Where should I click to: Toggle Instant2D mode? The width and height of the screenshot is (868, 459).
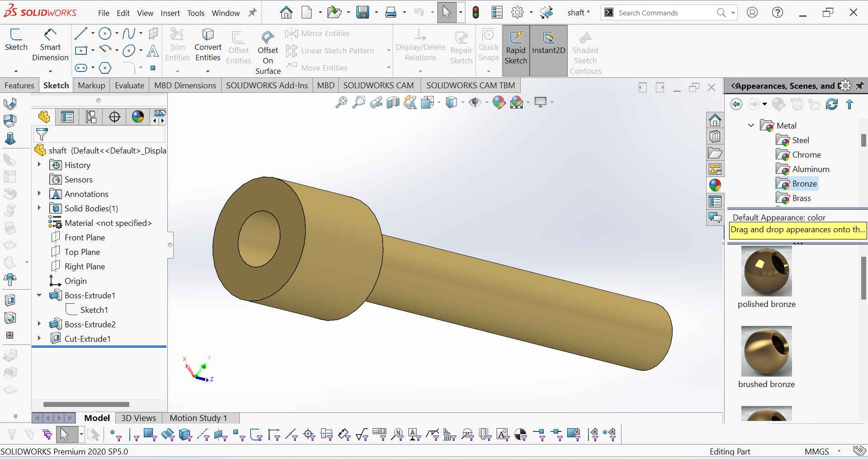pos(549,50)
